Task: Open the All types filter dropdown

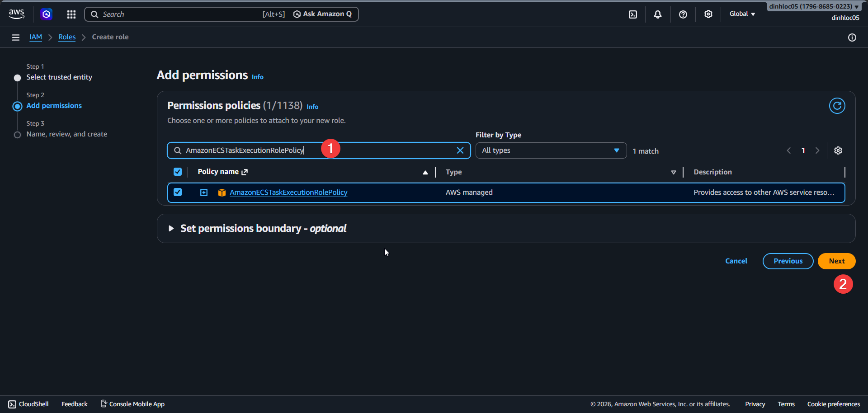Action: click(x=551, y=150)
